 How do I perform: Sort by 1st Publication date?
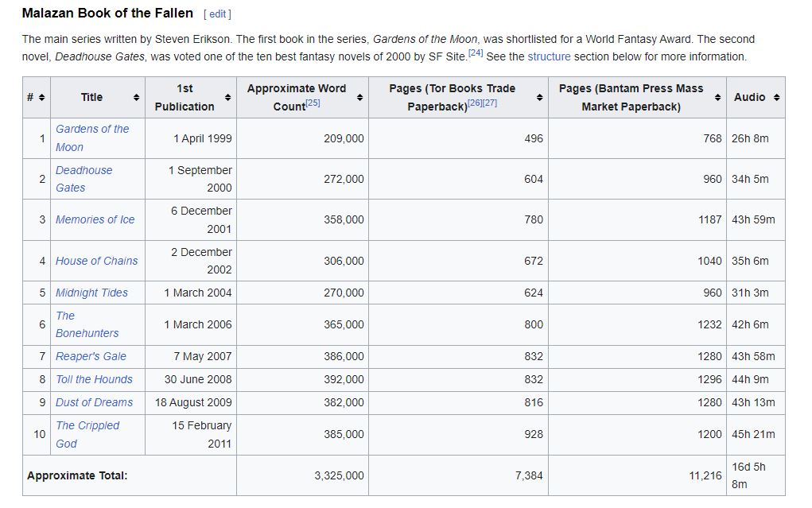pyautogui.click(x=227, y=97)
